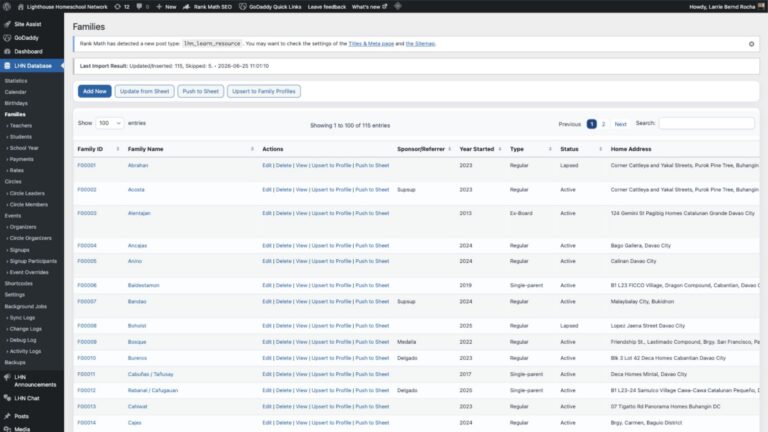This screenshot has height=432, width=768.
Task: Open What's new link in admin bar
Action: click(369, 7)
